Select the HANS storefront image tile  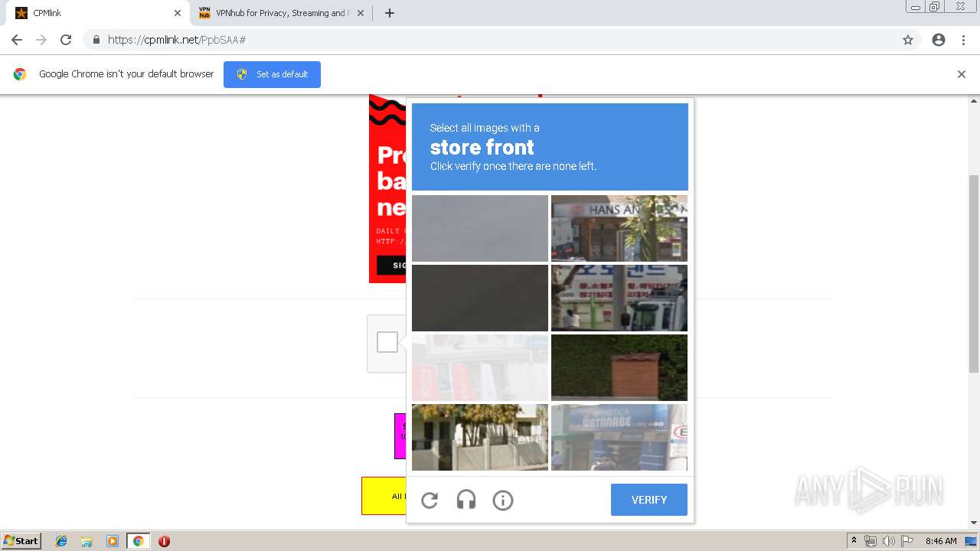[x=619, y=228]
